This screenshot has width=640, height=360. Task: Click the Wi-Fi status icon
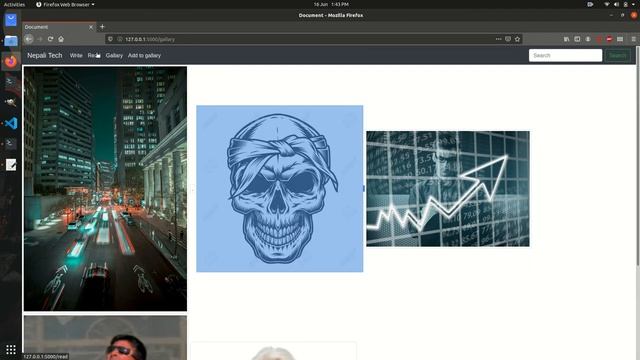[x=607, y=4]
